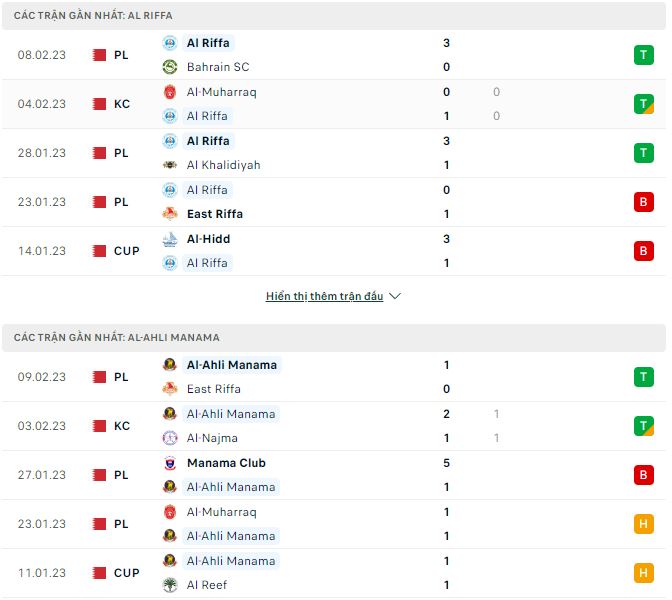The width and height of the screenshot is (672, 600).
Task: Click the 27.01.23 match date
Action: click(x=41, y=475)
